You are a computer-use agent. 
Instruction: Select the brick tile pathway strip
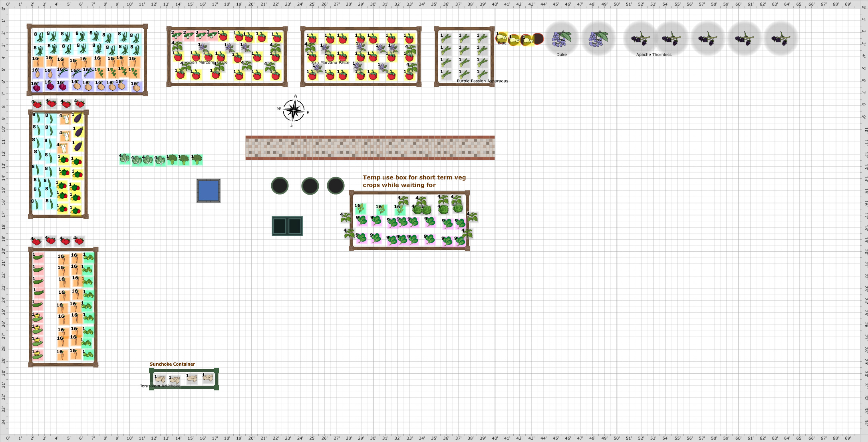[x=370, y=148]
